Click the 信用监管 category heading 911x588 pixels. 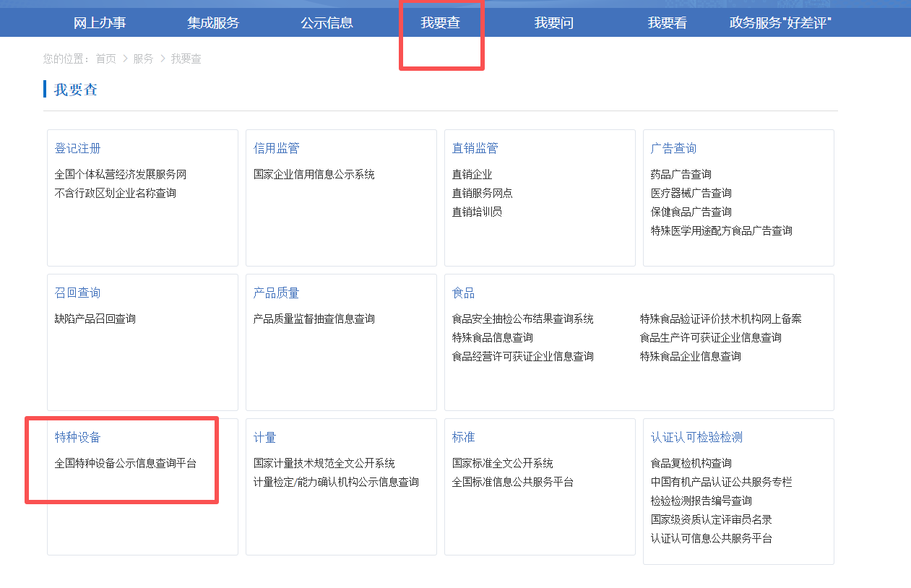(277, 148)
